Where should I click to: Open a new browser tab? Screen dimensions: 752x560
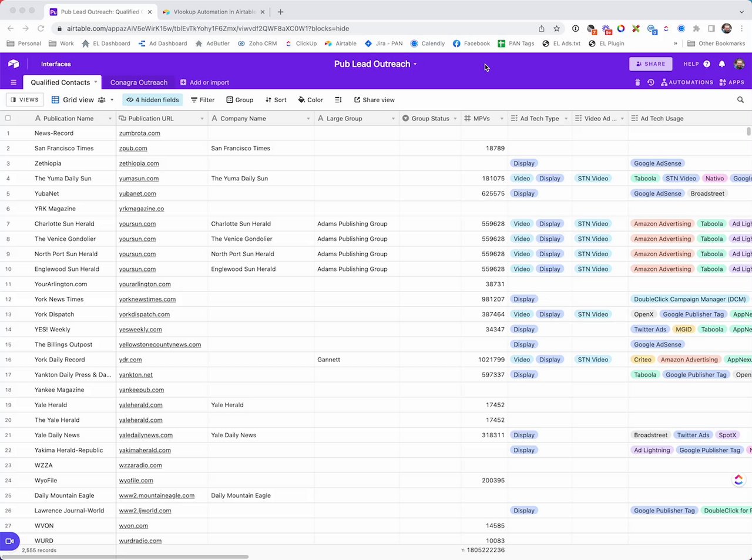point(280,12)
